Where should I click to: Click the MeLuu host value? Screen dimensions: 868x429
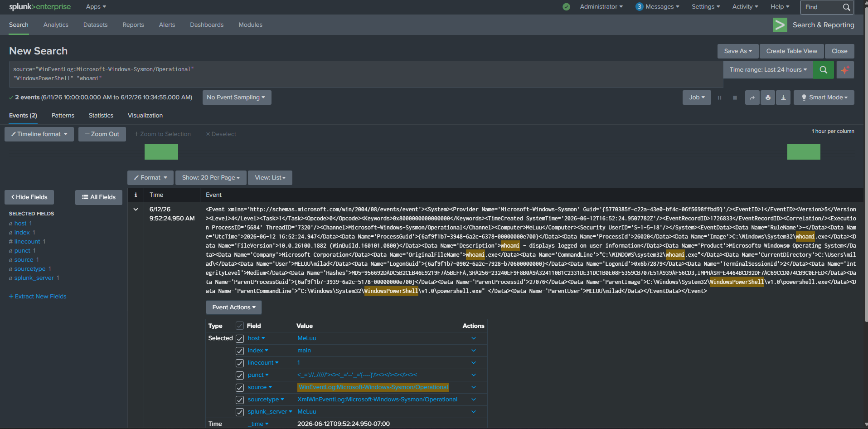(x=307, y=338)
